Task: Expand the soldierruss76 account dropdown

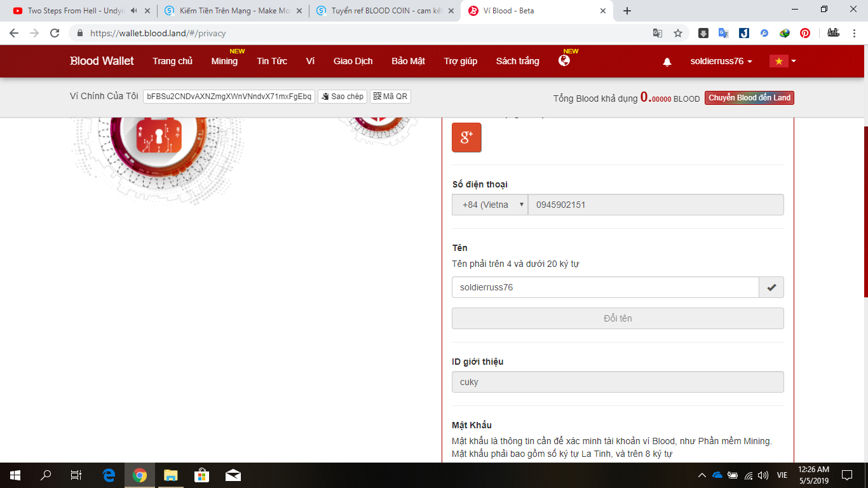Action: tap(721, 62)
